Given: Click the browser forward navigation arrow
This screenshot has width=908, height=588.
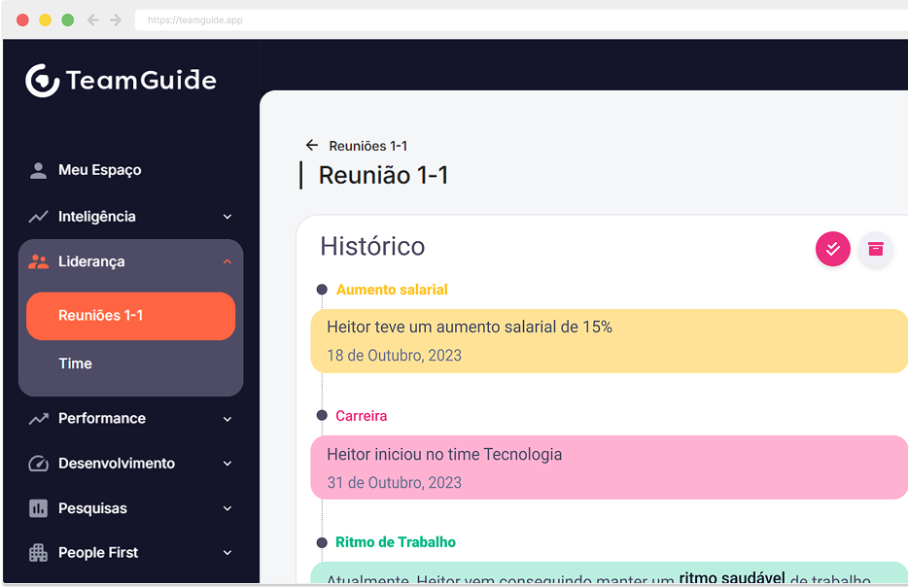Looking at the screenshot, I should (x=116, y=20).
